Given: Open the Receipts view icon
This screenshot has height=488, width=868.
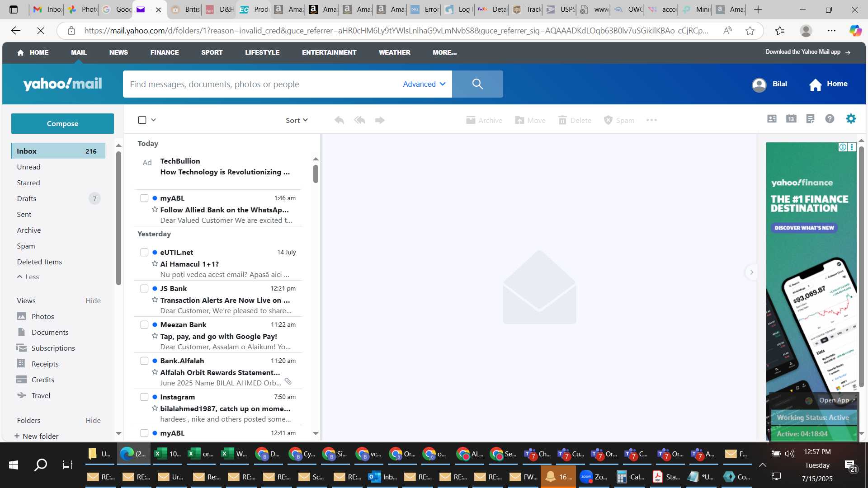Looking at the screenshot, I should coord(21,364).
